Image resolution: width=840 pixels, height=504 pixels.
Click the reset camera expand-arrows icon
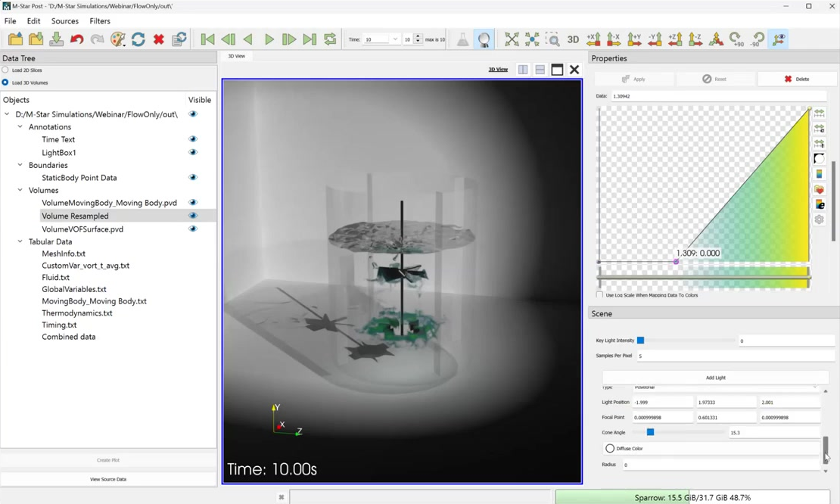(512, 39)
